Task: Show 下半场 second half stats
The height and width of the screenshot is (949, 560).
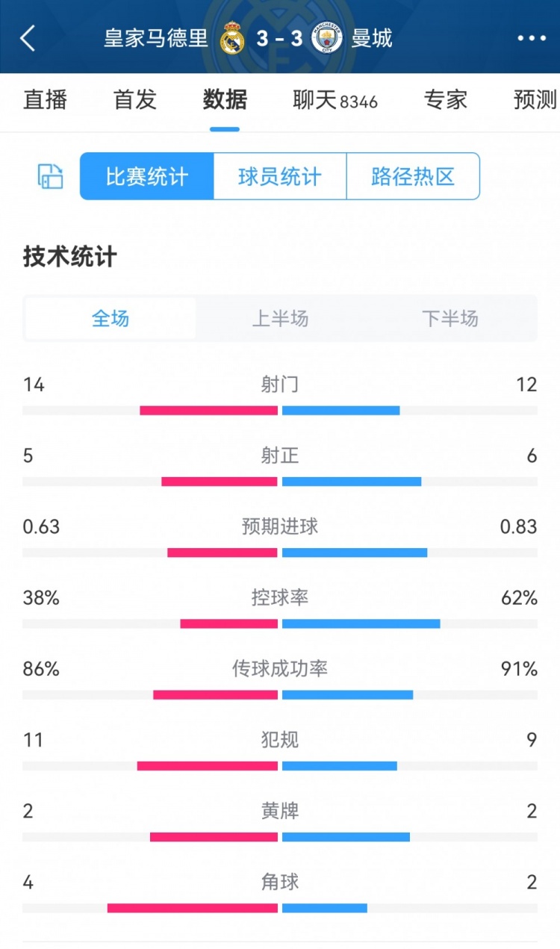Action: [449, 319]
